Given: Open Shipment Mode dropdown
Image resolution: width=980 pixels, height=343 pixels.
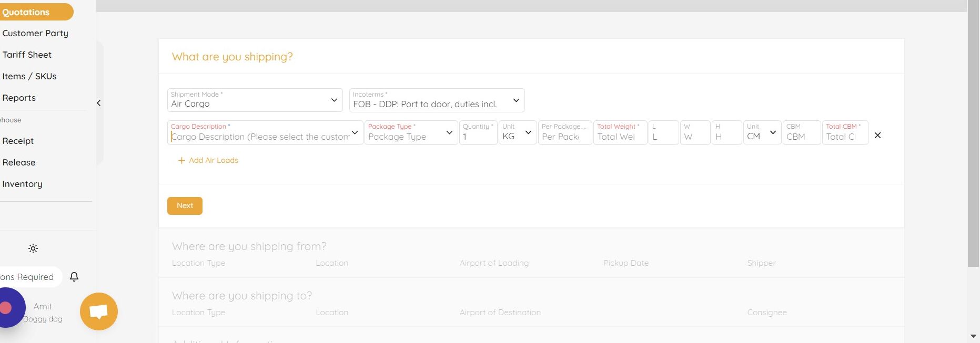Looking at the screenshot, I should tap(255, 100).
